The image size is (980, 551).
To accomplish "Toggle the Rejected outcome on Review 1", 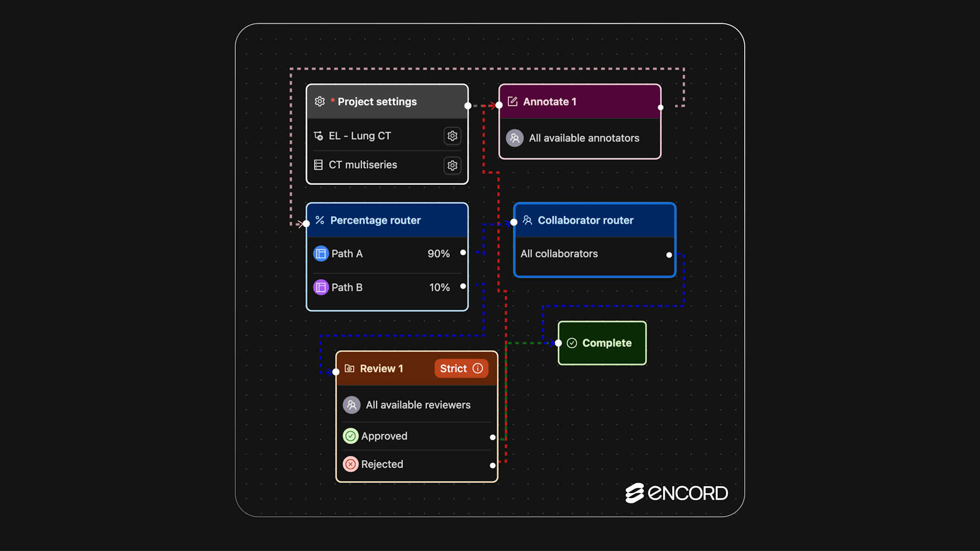I will click(383, 464).
